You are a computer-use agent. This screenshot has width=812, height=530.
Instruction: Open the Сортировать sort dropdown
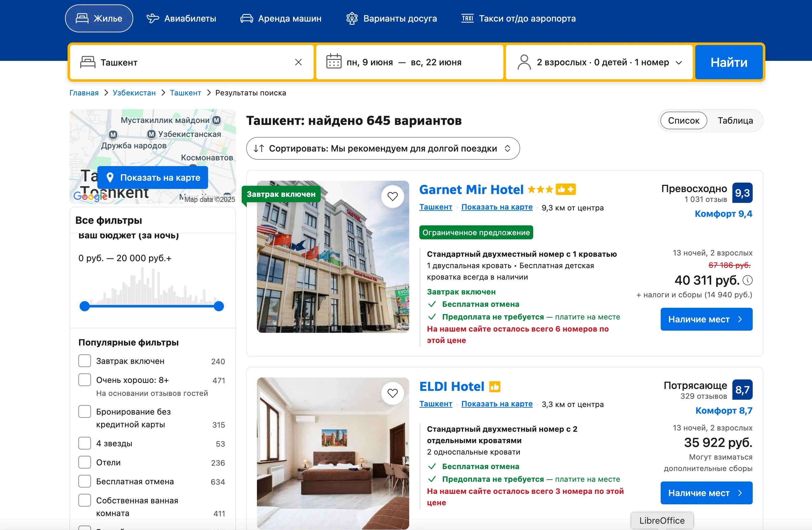(x=383, y=148)
